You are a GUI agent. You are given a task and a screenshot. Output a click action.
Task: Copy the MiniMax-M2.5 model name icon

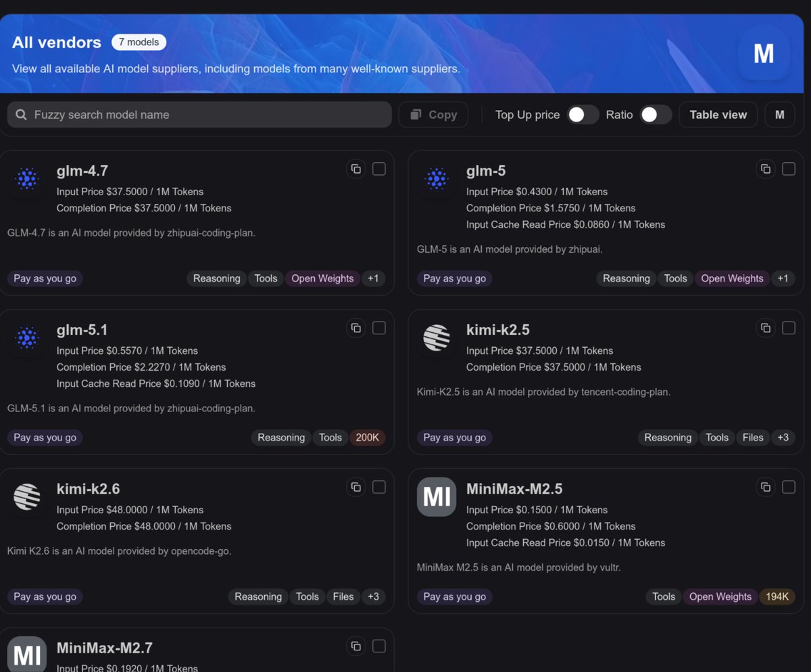(x=766, y=487)
